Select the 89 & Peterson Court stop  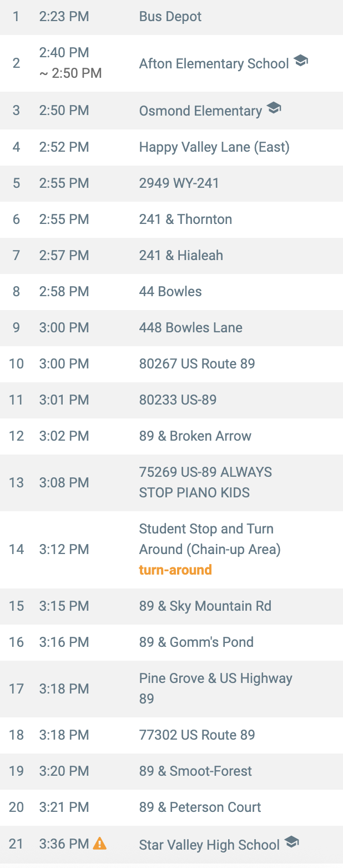click(200, 807)
